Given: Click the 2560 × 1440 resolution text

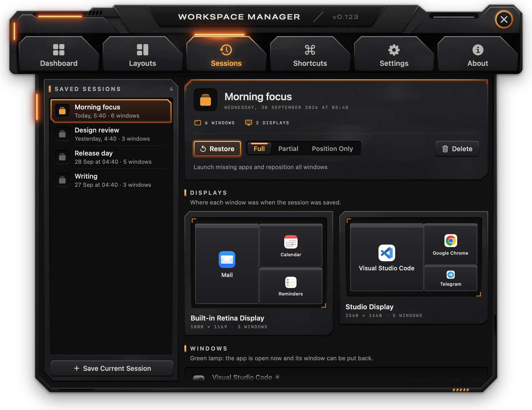Looking at the screenshot, I should (x=364, y=315).
